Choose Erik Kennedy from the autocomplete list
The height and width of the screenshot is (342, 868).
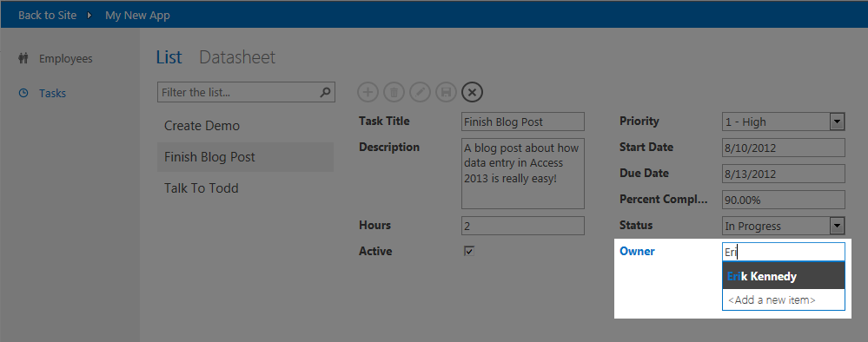(x=784, y=275)
